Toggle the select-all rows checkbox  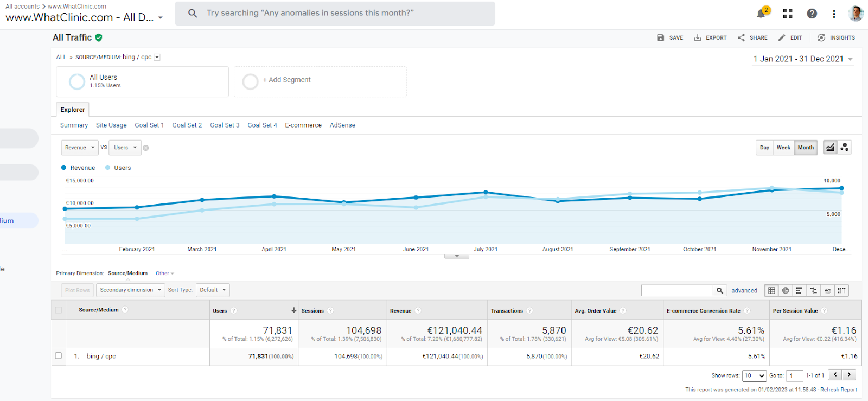point(58,310)
